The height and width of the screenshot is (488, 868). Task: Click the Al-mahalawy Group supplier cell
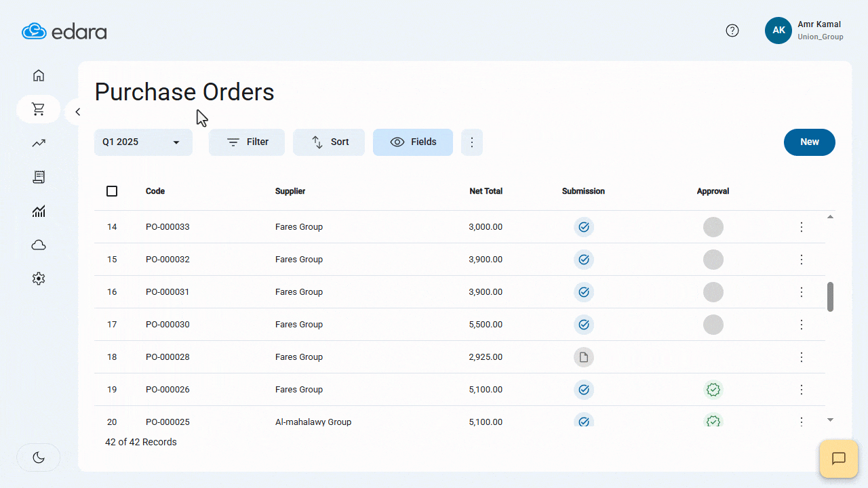coord(313,422)
